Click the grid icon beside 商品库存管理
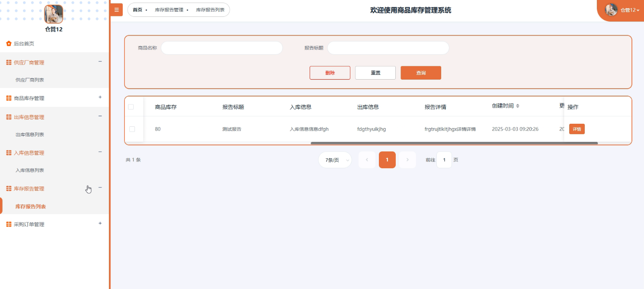Screen dimensions: 644x289 [x=9, y=98]
